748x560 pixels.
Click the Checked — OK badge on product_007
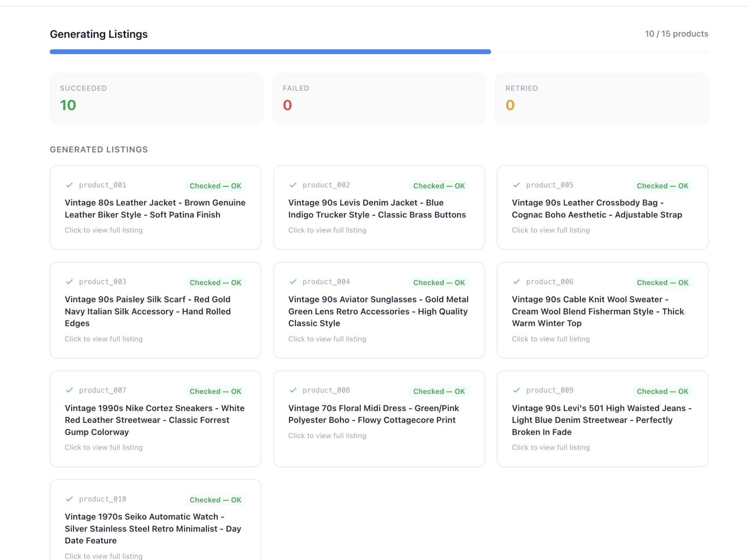pos(215,391)
